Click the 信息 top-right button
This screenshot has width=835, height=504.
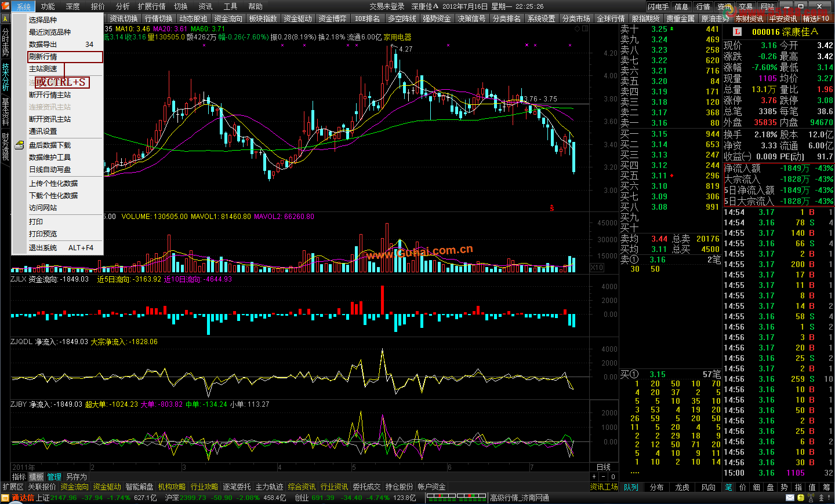pyautogui.click(x=681, y=6)
